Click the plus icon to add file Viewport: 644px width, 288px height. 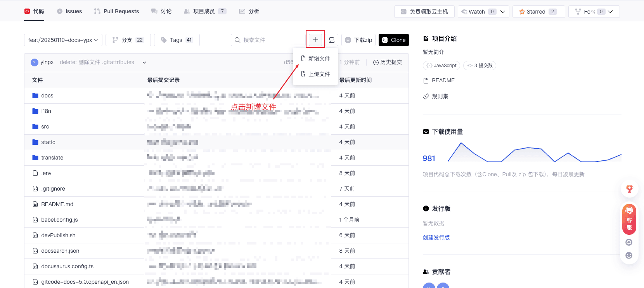coord(315,40)
